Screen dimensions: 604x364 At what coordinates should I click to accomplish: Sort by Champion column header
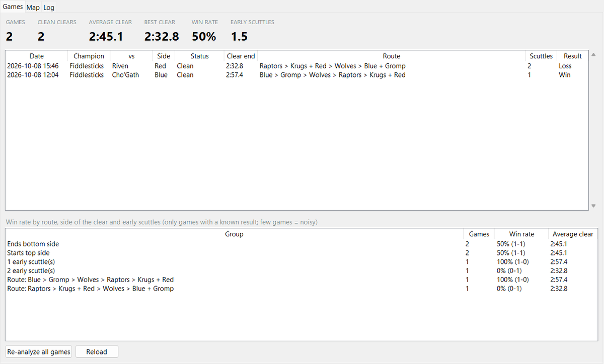pyautogui.click(x=89, y=56)
